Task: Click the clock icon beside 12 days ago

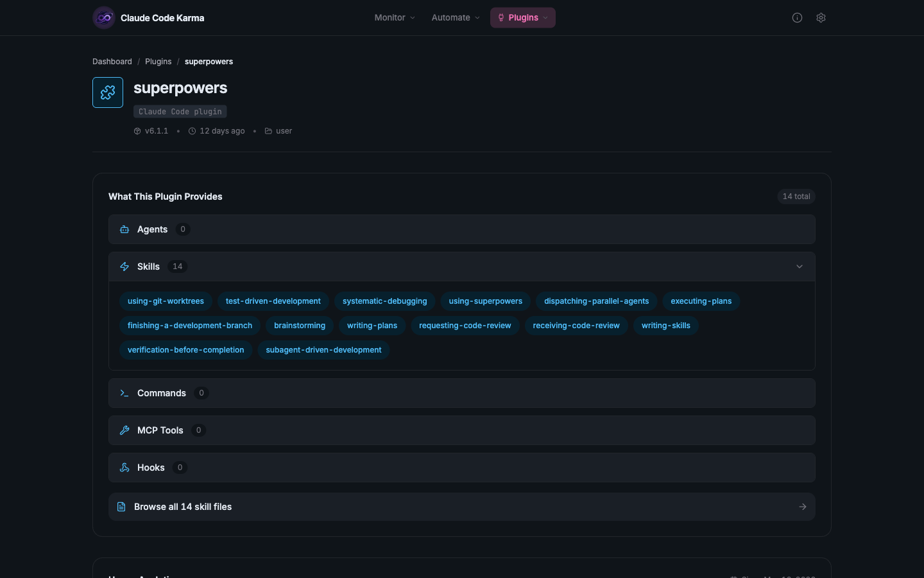Action: click(x=192, y=131)
